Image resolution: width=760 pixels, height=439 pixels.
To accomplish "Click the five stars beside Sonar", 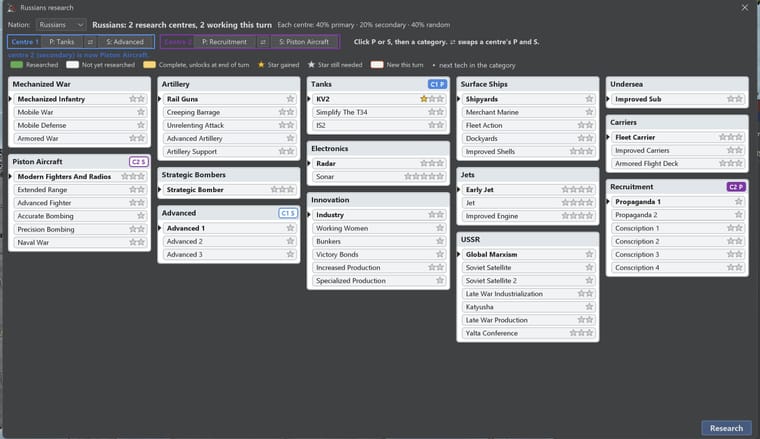I will (x=424, y=177).
